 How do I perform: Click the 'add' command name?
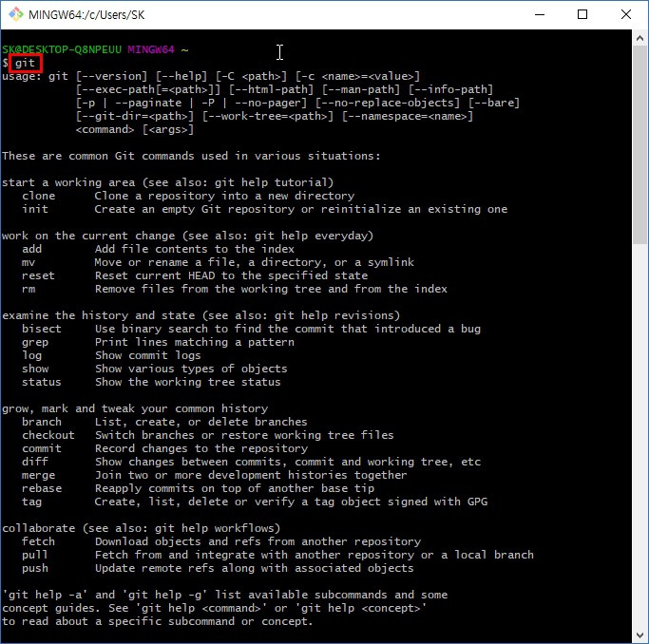(x=32, y=249)
